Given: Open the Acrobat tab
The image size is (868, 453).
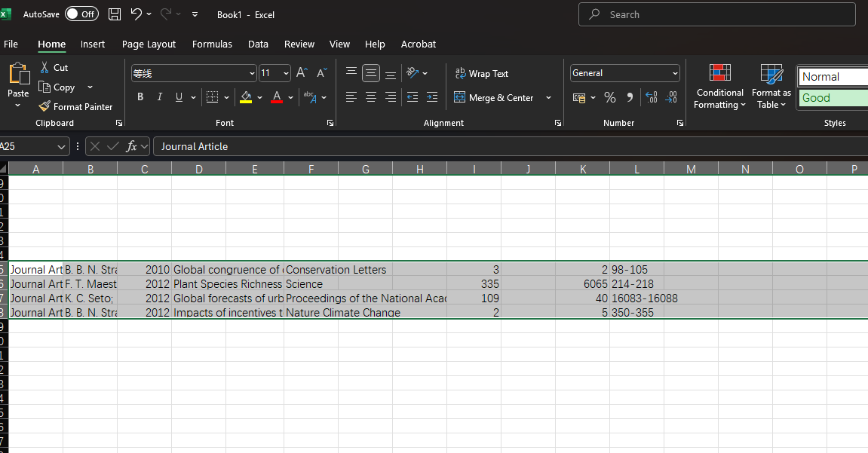Looking at the screenshot, I should (x=419, y=44).
